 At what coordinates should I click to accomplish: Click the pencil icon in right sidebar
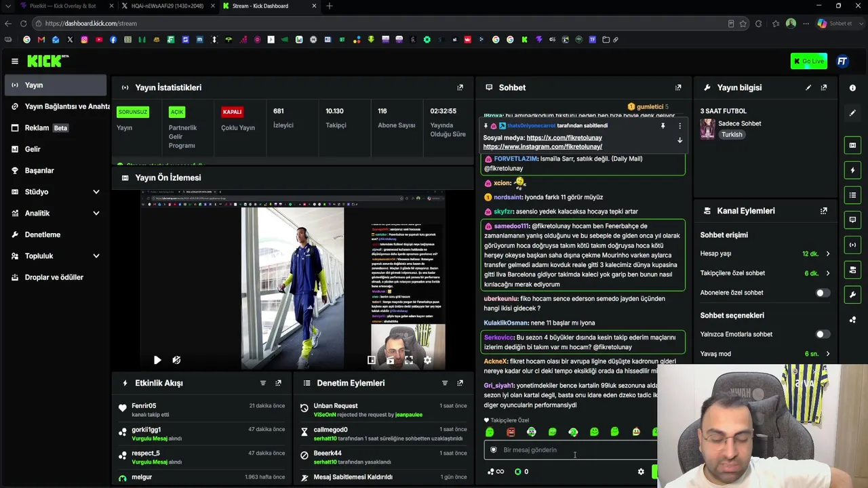[852, 113]
